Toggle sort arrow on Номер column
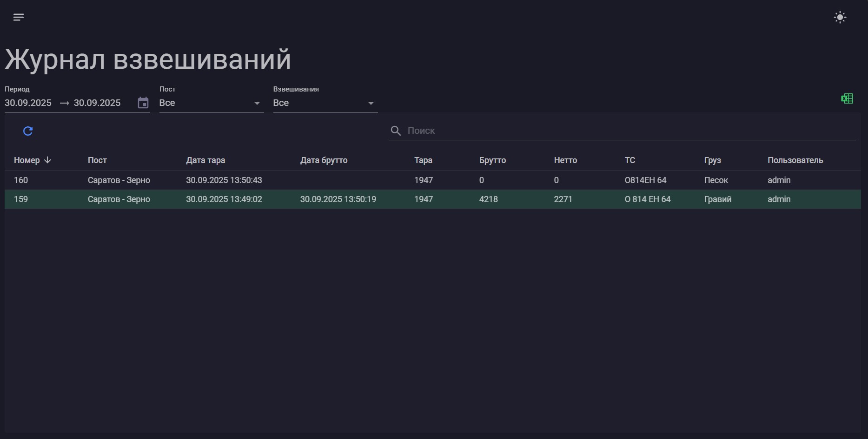868x439 pixels. coord(47,160)
